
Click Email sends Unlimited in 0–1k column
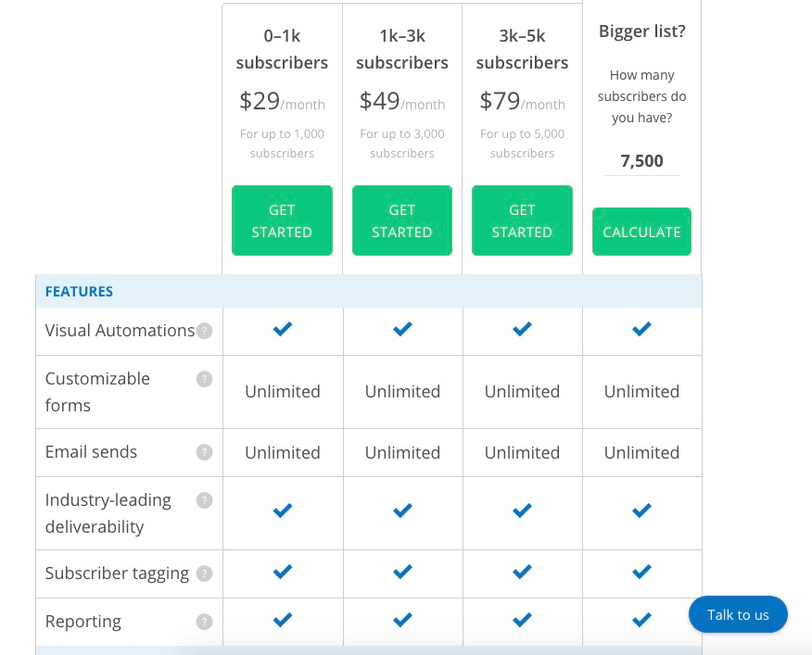pos(282,452)
